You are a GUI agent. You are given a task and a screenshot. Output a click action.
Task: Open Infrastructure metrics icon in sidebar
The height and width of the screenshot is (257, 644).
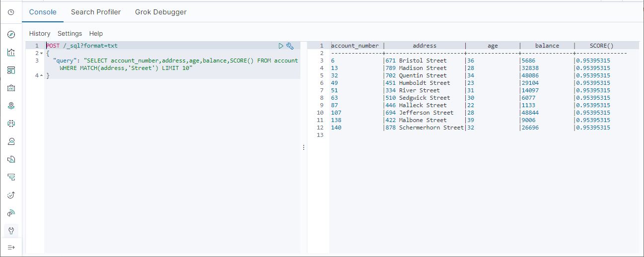(11, 141)
